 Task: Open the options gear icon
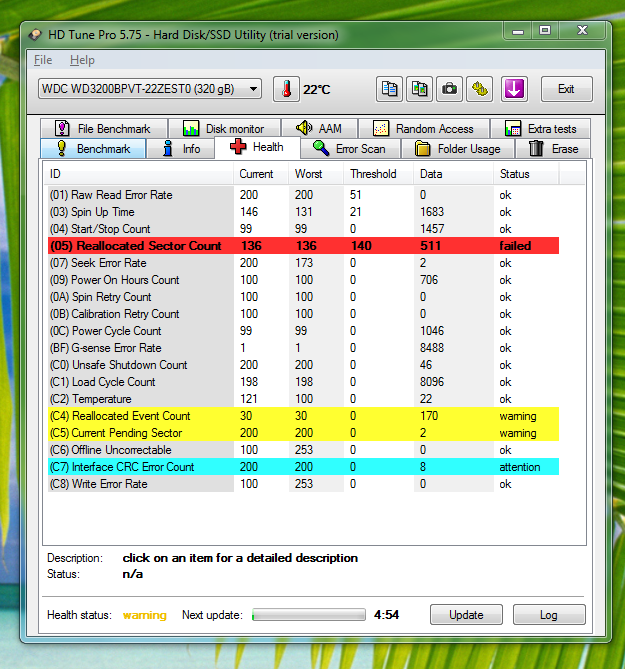coord(480,90)
